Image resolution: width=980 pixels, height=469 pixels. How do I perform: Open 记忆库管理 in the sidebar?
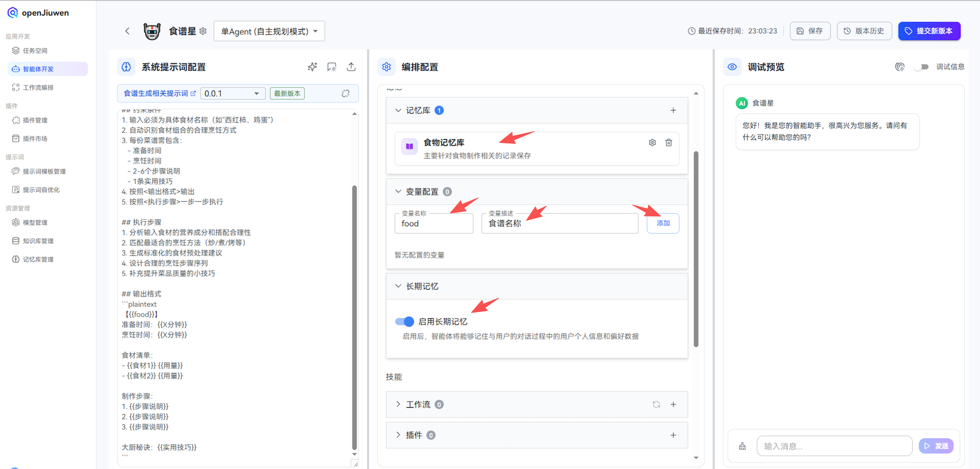(38, 259)
